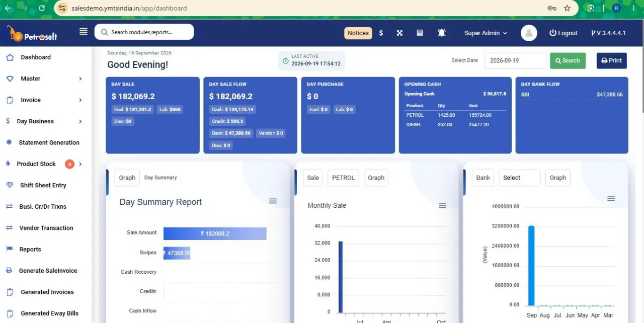Open Generated Eway Bills menu item

[50, 313]
